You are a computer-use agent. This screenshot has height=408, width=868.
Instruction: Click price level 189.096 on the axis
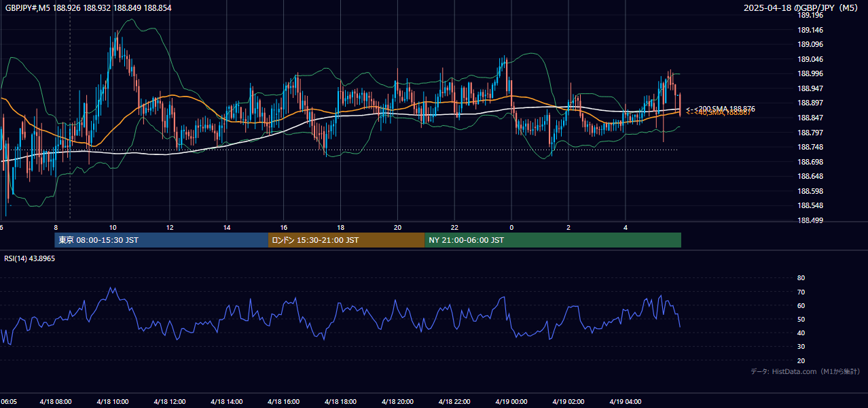pyautogui.click(x=810, y=44)
